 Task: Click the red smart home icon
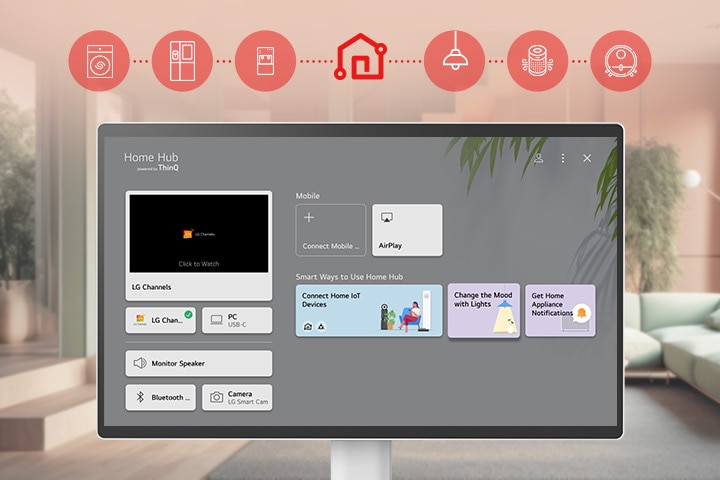(x=359, y=58)
